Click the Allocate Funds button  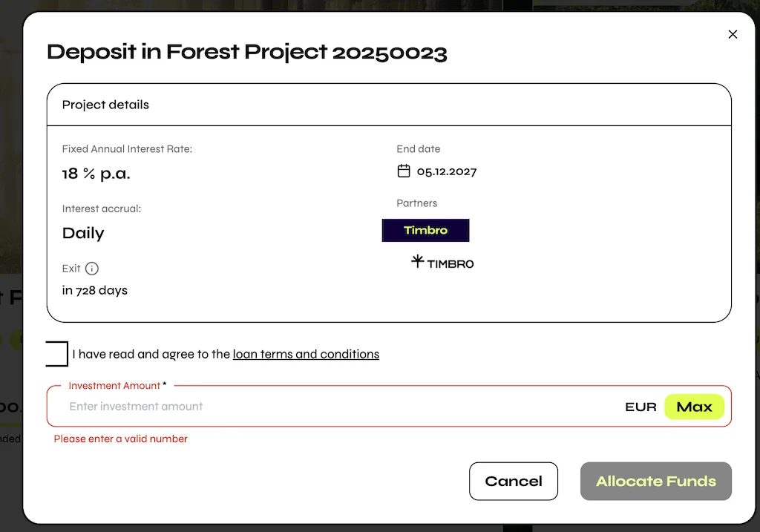click(x=655, y=481)
